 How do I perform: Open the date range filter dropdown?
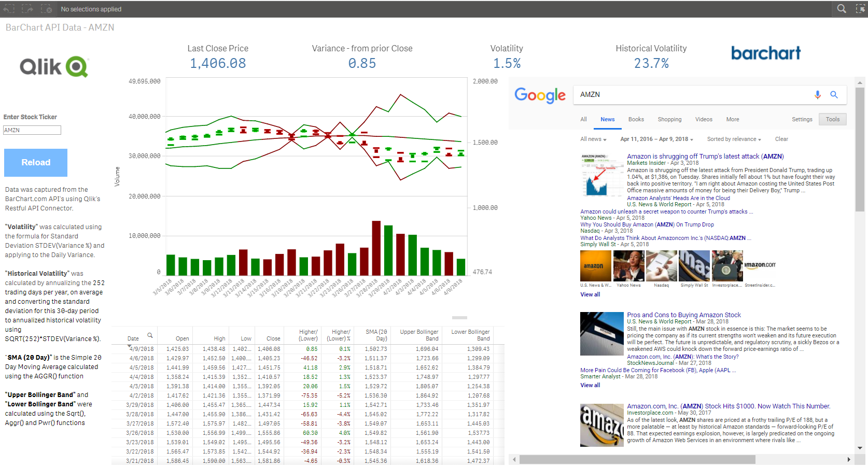pyautogui.click(x=656, y=139)
